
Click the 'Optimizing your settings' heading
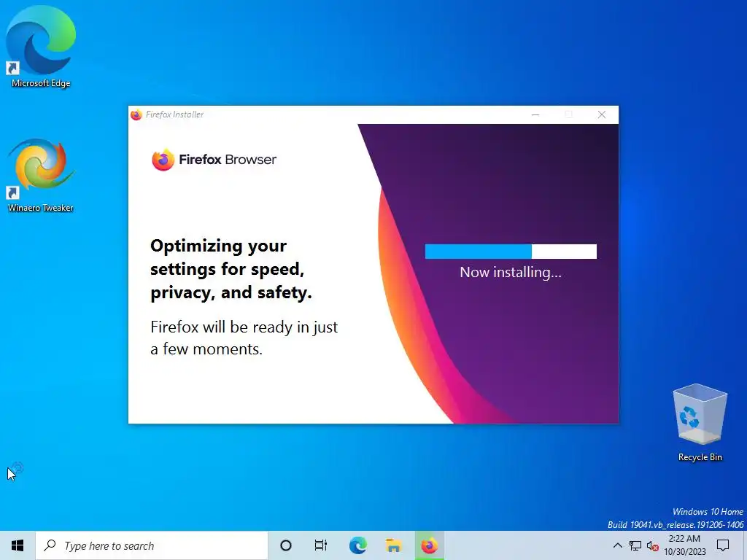tap(231, 269)
